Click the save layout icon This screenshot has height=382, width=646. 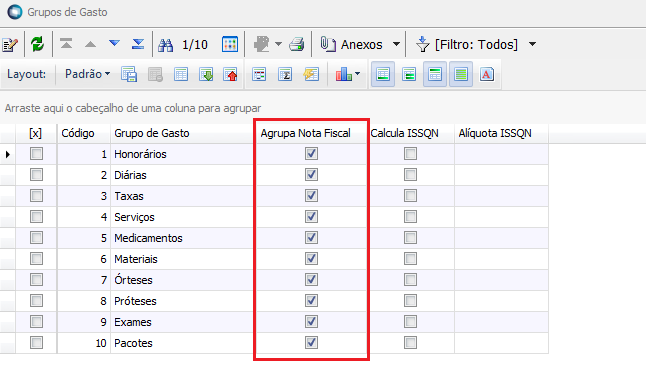pos(129,75)
